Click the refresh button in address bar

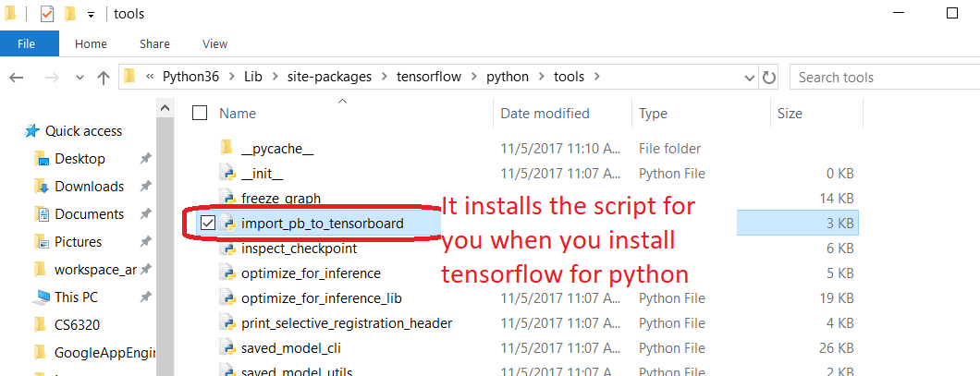tap(770, 78)
